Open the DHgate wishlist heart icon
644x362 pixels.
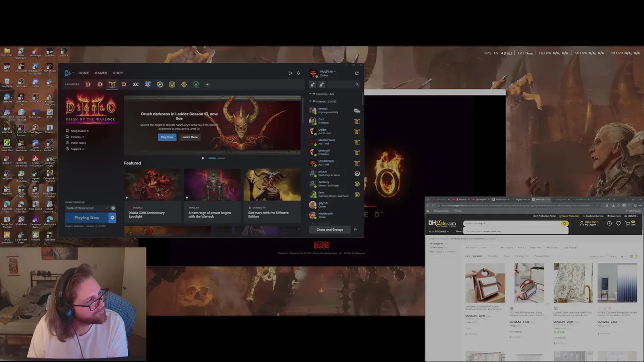(618, 223)
